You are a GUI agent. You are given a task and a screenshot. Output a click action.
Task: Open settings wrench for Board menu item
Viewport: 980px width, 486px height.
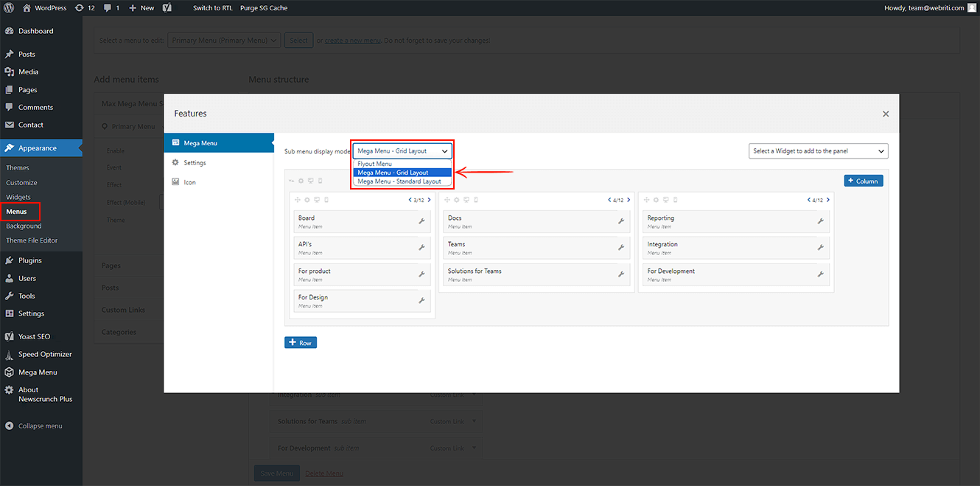point(421,221)
